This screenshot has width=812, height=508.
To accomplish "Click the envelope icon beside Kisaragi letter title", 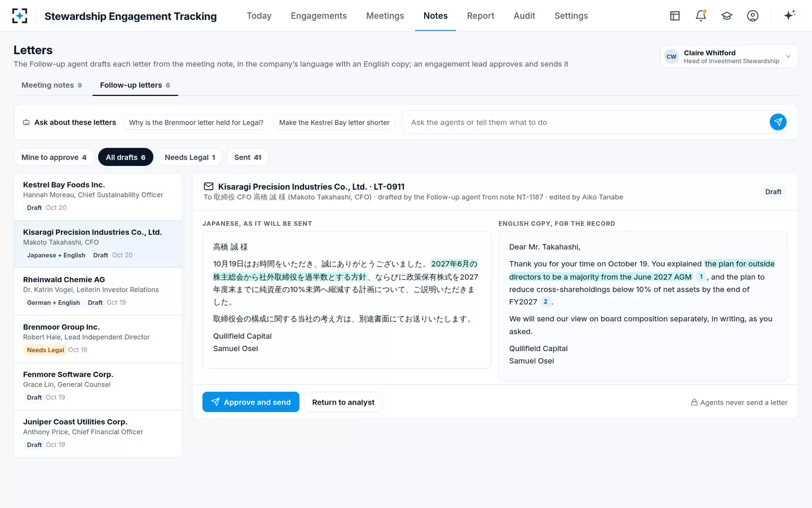I will click(x=209, y=186).
